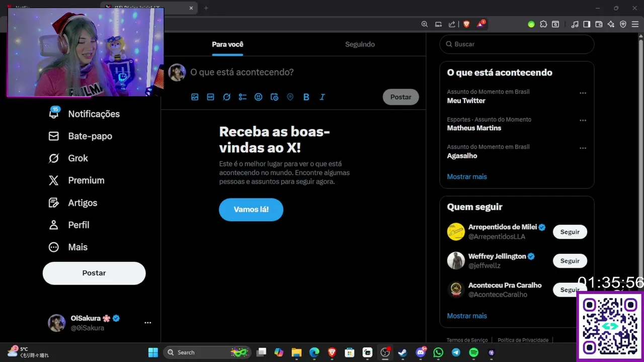This screenshot has height=362, width=644.
Task: Open Grok in the sidebar
Action: point(68,158)
